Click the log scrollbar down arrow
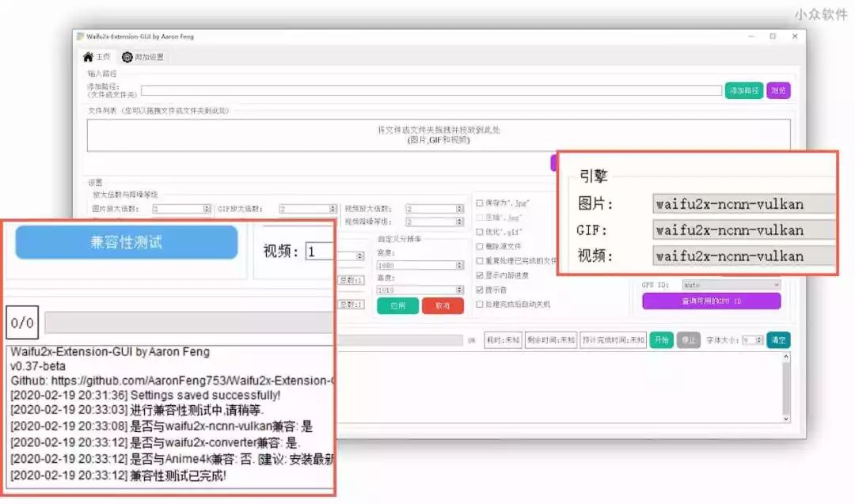Image resolution: width=855 pixels, height=504 pixels. pyautogui.click(x=786, y=419)
